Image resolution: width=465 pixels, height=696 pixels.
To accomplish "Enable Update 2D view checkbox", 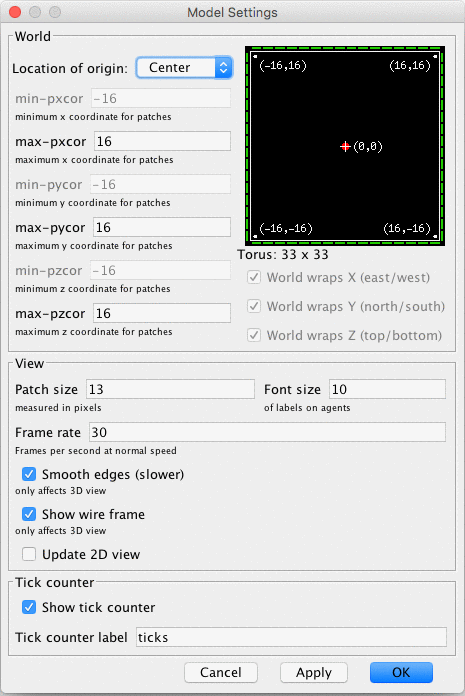I will (x=29, y=554).
